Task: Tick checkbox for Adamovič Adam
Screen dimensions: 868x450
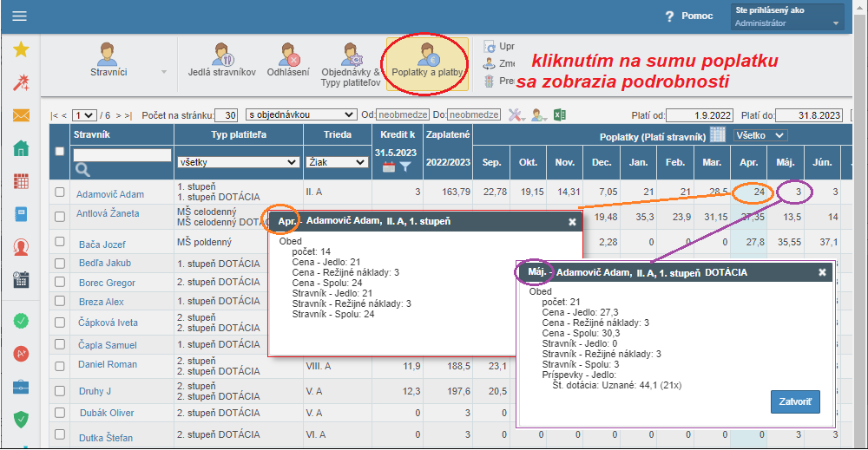Action: pos(60,192)
